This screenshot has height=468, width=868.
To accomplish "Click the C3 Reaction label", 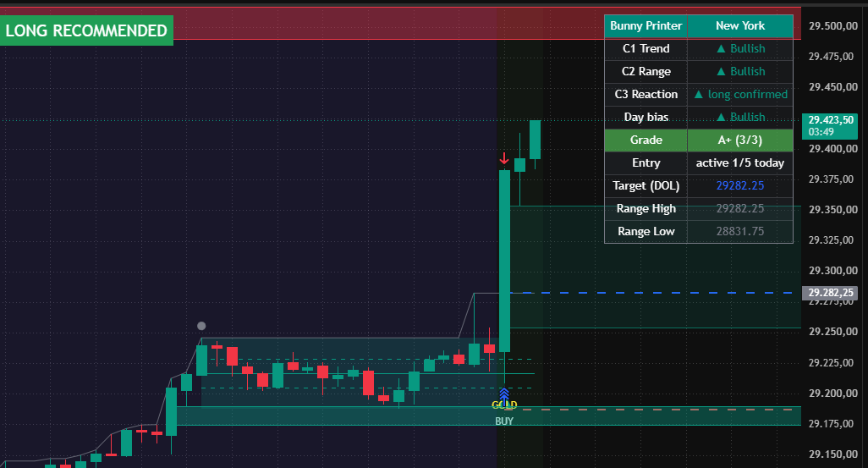I will coord(646,94).
